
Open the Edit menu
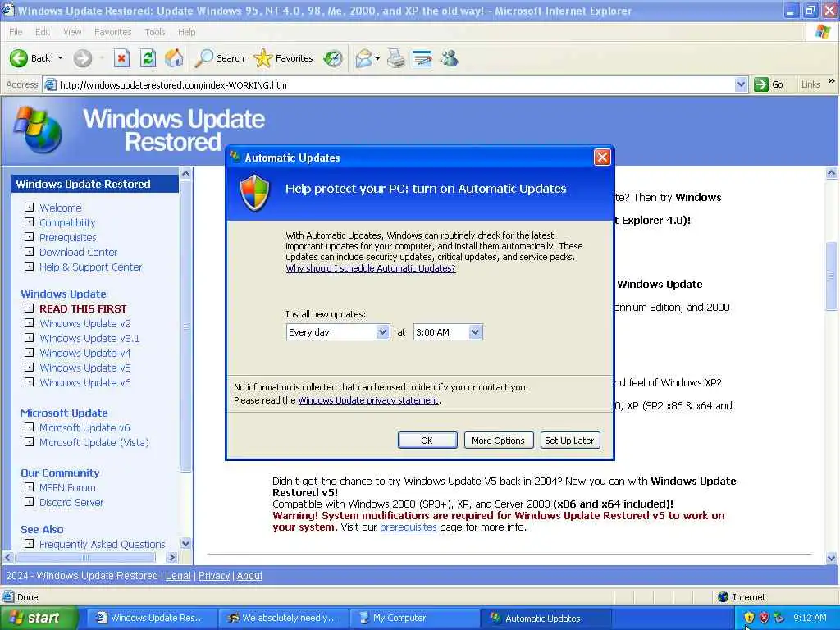pyautogui.click(x=43, y=32)
